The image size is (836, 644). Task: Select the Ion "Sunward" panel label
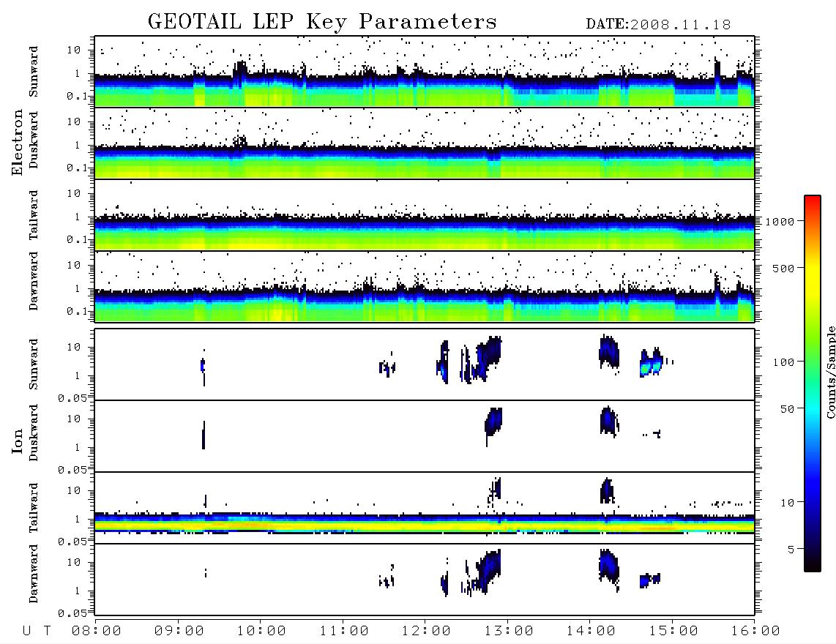pos(34,364)
